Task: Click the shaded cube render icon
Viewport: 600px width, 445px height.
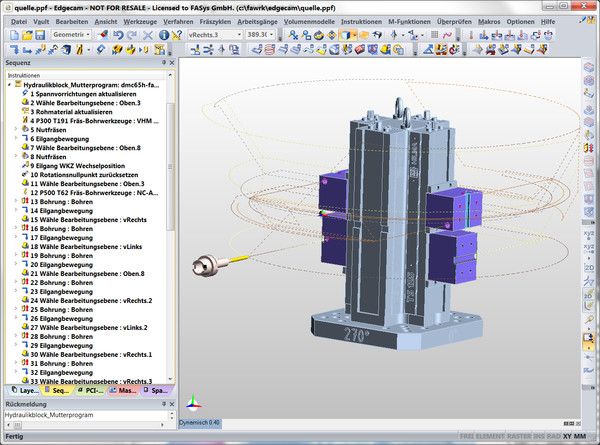Action: 346,35
